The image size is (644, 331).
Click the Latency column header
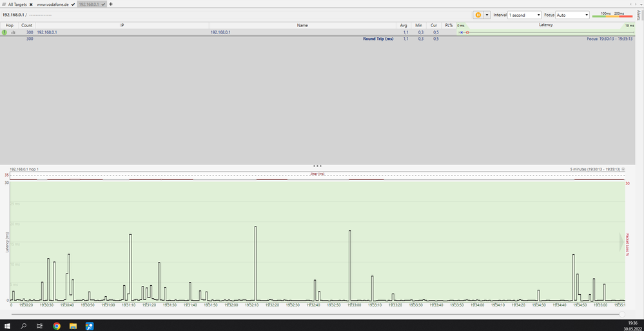tap(546, 25)
